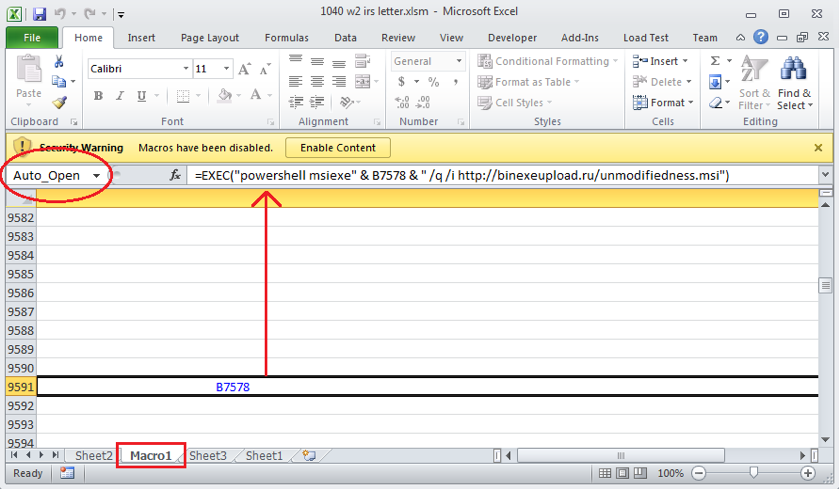Open Cell Styles dropdown
The image size is (839, 489).
(x=515, y=102)
